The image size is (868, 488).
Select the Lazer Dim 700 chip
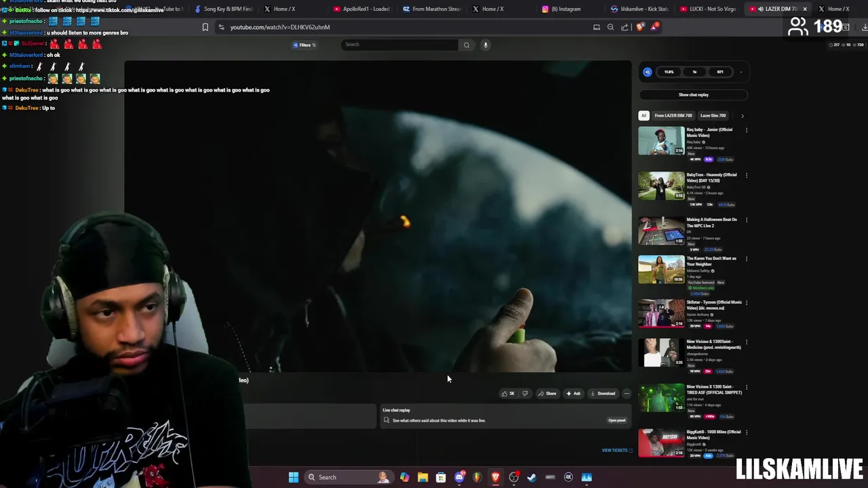coord(713,115)
